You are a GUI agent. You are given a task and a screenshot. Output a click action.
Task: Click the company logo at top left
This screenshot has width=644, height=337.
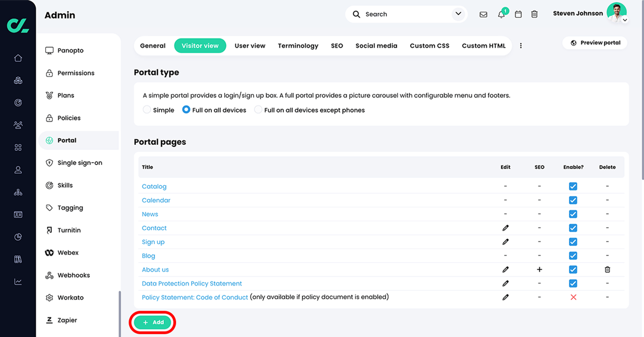[18, 25]
